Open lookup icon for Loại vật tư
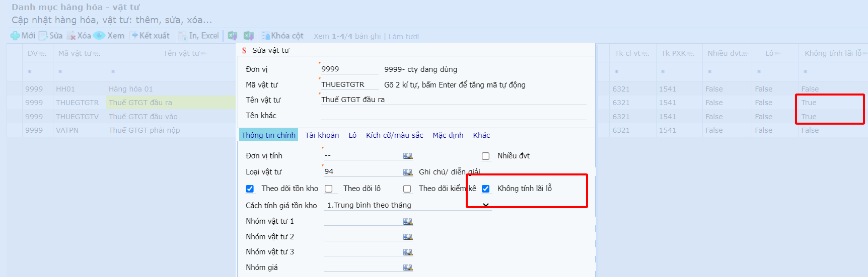Screen dimensions: 868x277 click(408, 172)
